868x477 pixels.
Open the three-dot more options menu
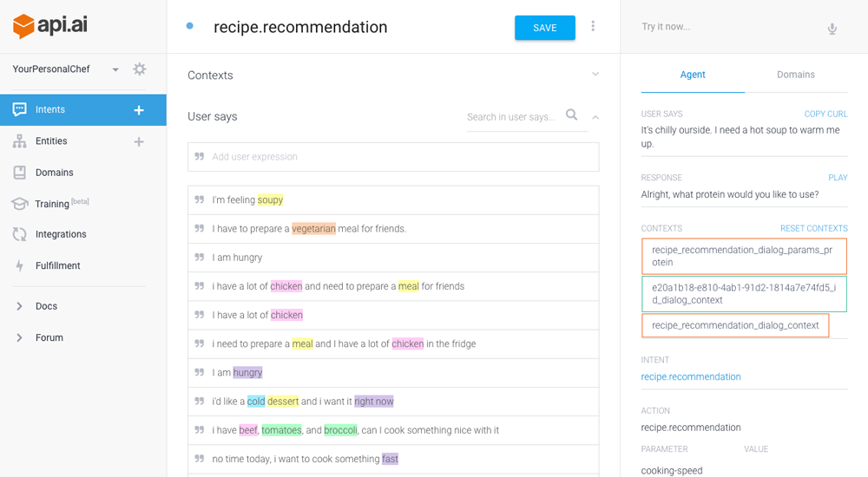[593, 26]
